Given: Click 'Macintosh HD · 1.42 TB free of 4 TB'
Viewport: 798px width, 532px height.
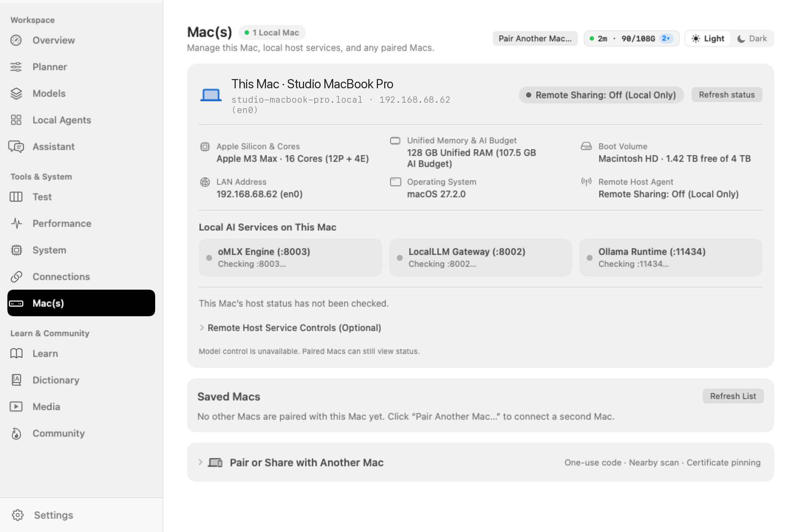Looking at the screenshot, I should (x=675, y=158).
